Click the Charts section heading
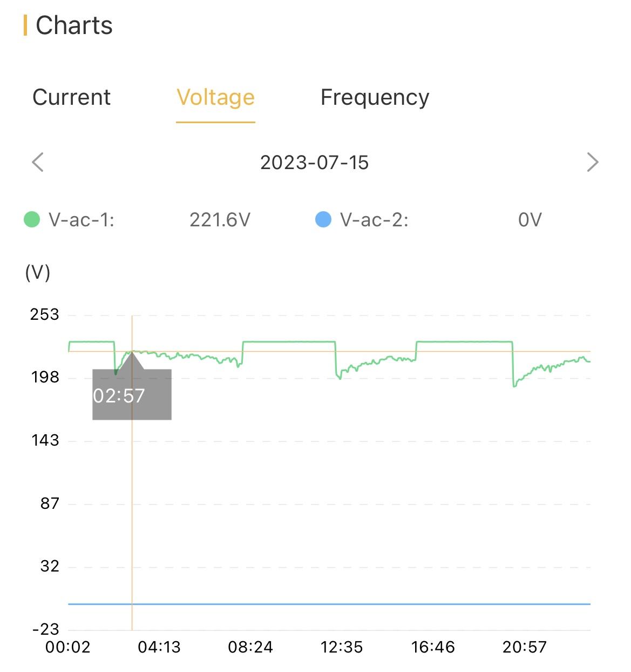This screenshot has width=631, height=672. (x=74, y=25)
